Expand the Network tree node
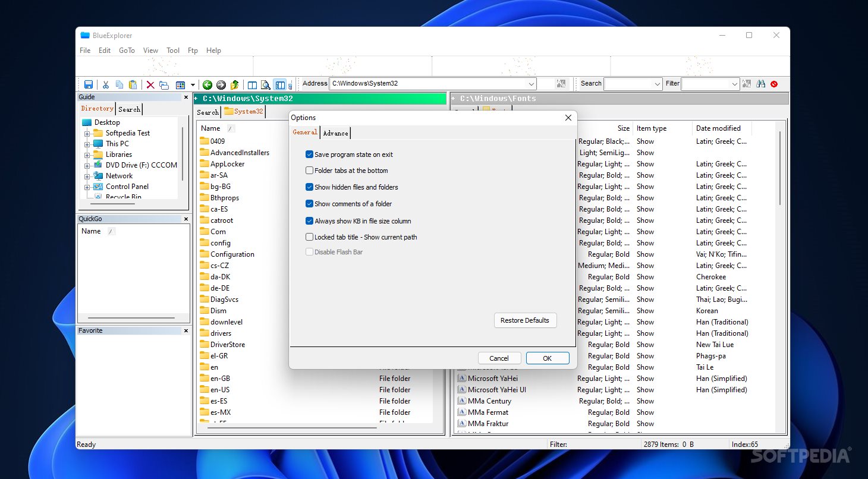 (x=87, y=176)
